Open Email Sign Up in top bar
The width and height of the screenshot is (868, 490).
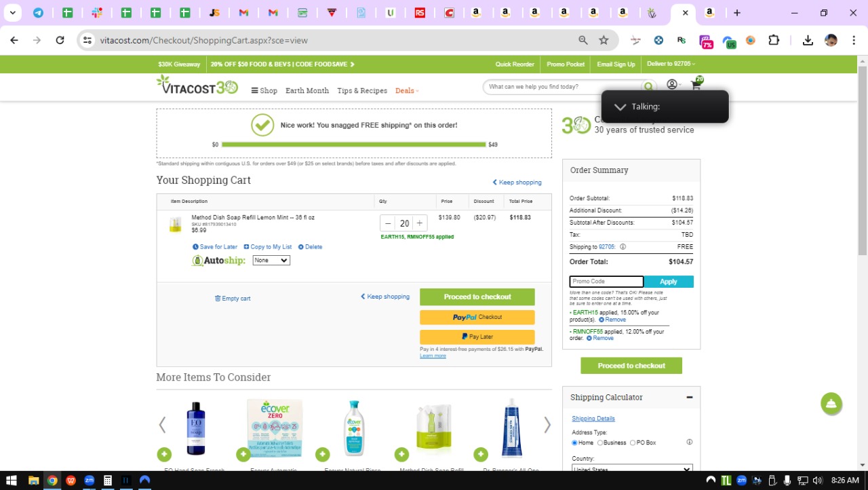click(x=616, y=64)
